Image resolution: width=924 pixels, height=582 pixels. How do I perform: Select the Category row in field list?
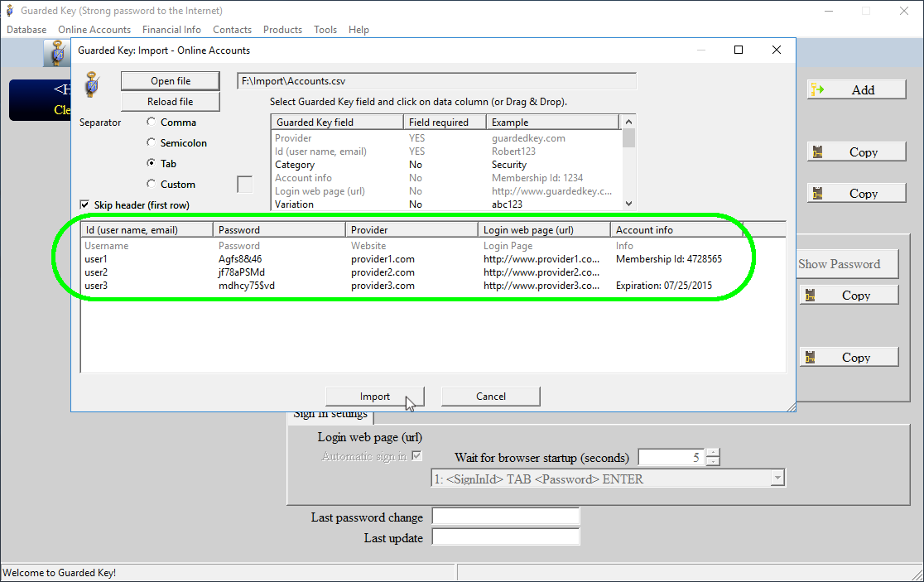click(x=446, y=165)
